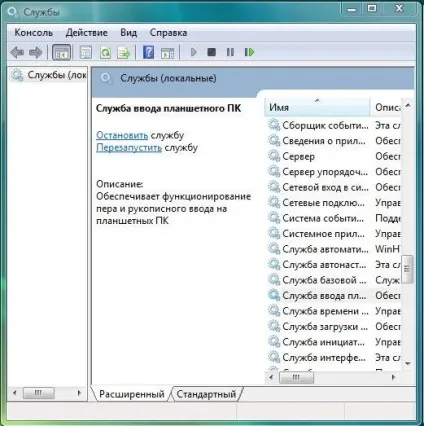Click the services list scroll down arrow
Viewport: 424px width, 426px height.
pos(408,363)
